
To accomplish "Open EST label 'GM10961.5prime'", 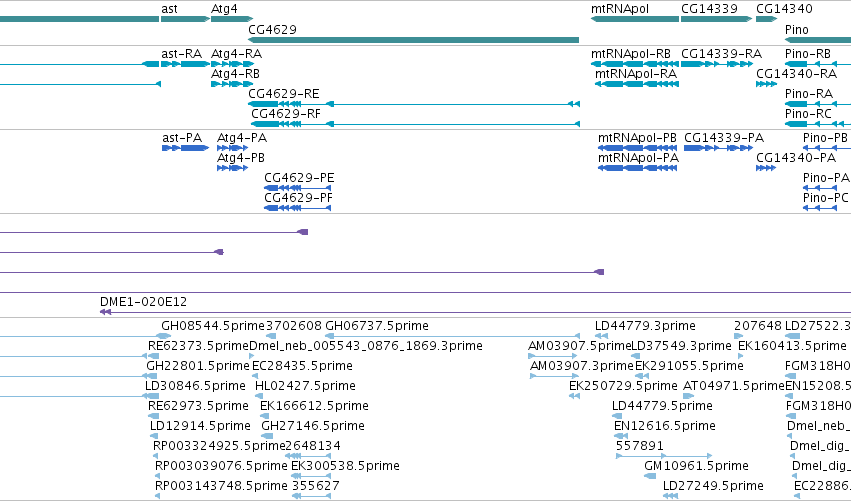I will pyautogui.click(x=696, y=466).
